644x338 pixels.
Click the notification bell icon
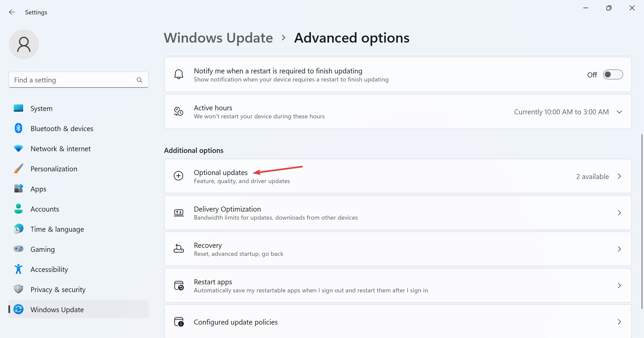(179, 74)
